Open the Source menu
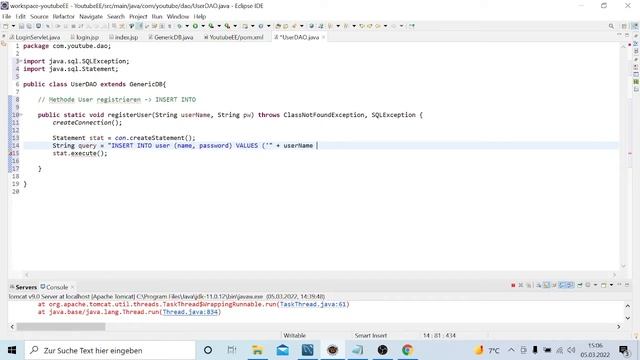The image size is (640, 360). pyautogui.click(x=39, y=16)
